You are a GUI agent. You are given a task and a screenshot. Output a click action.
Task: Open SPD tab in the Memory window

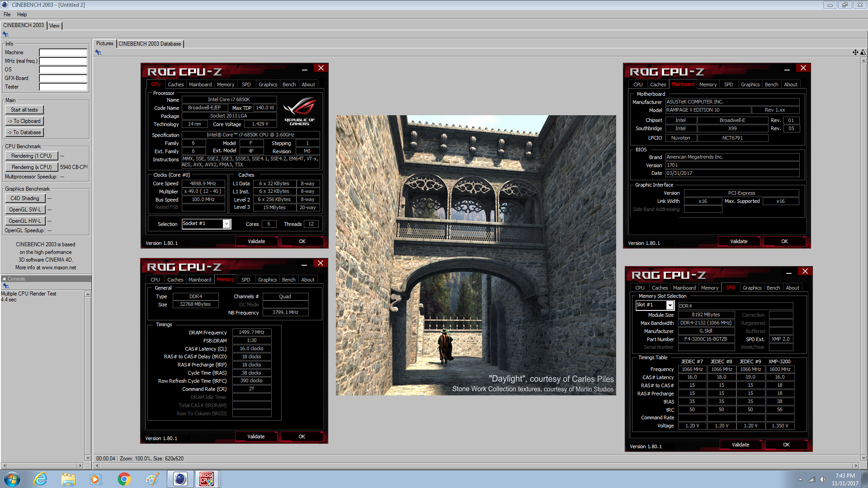click(245, 280)
